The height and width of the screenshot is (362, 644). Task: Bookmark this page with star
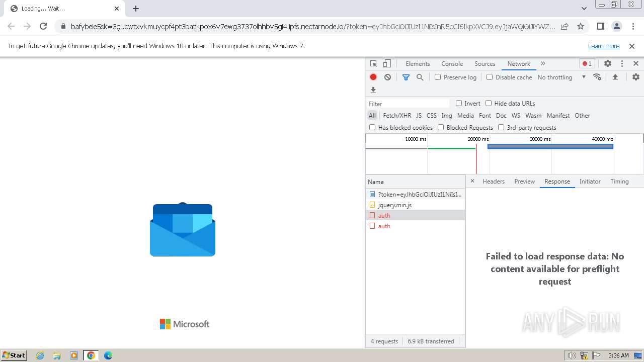581,26
